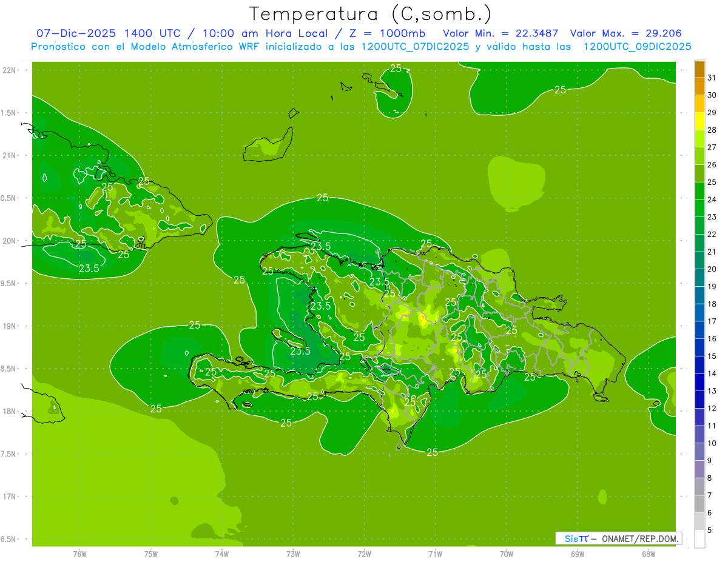Click the purple legend swatch between 8 and 9
The width and height of the screenshot is (728, 562).
pyautogui.click(x=699, y=469)
